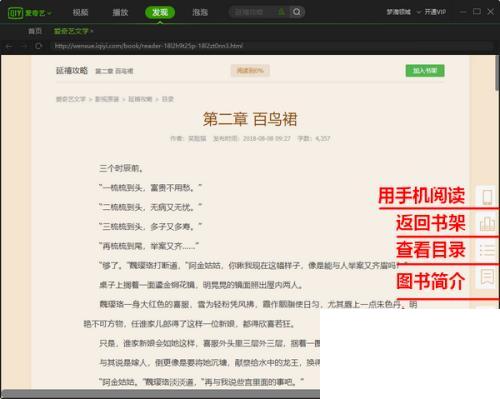Screen dimensions: 500x399
Task: Click the chapter name 第二章 百鸟裙 in the header bar
Action: coord(114,71)
